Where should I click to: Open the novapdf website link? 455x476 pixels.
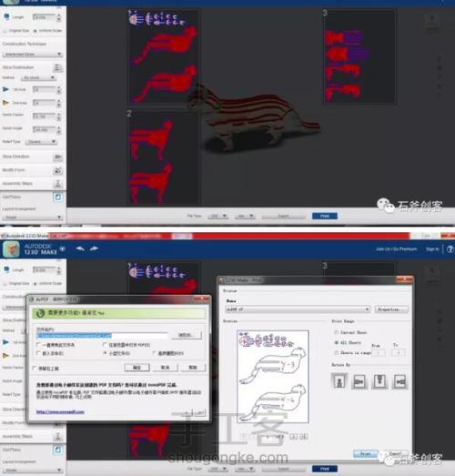(60, 411)
